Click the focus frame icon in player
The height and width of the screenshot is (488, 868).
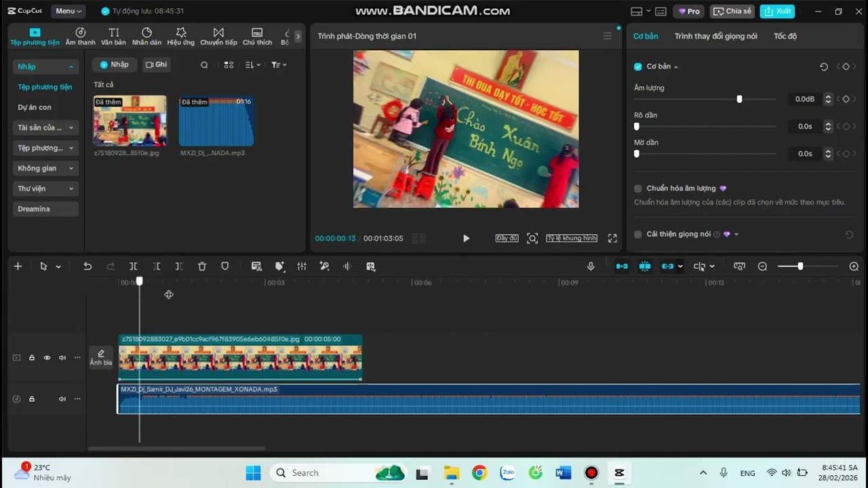click(x=532, y=239)
